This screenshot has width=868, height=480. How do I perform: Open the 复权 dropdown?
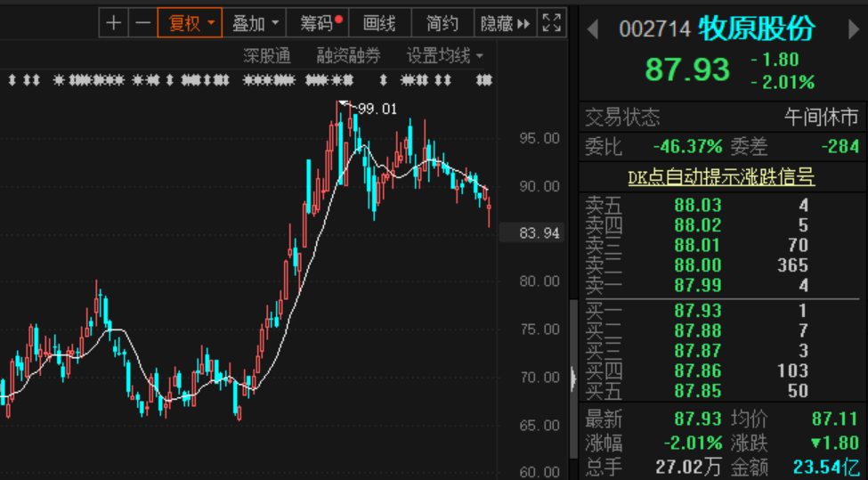click(190, 23)
